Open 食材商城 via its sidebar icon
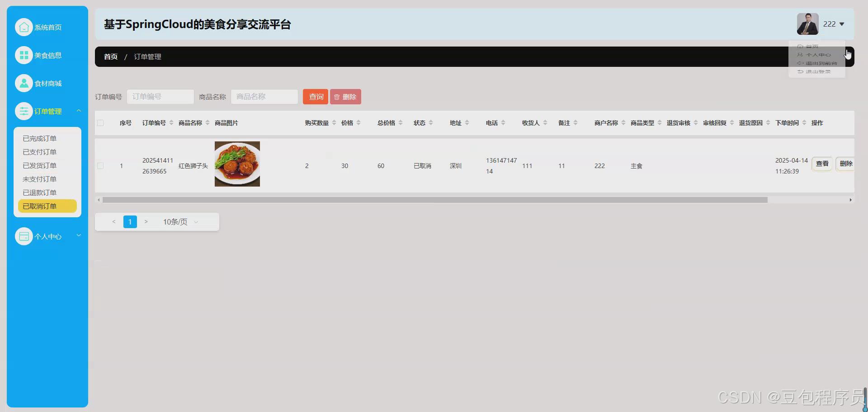 click(24, 83)
